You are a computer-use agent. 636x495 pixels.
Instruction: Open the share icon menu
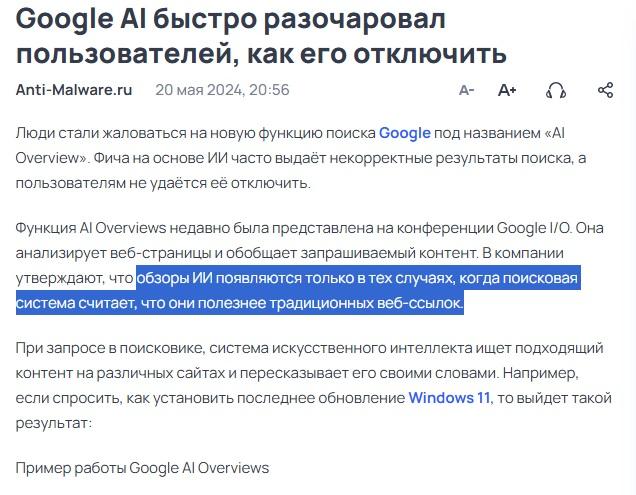click(606, 90)
